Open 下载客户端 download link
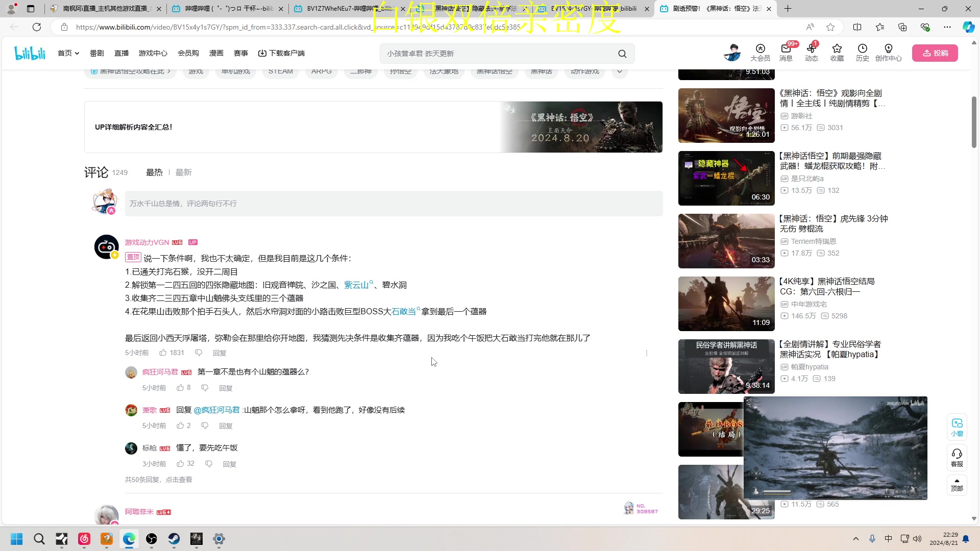This screenshot has height=551, width=980. click(281, 53)
